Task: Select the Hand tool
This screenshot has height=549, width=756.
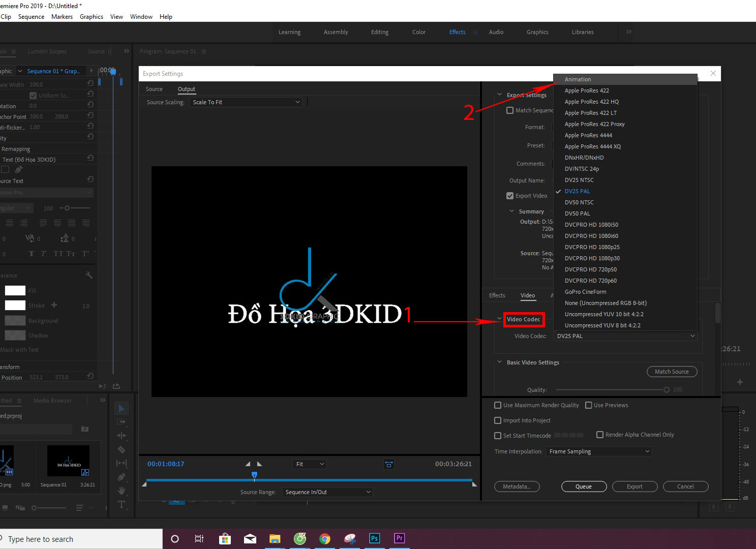Action: tap(121, 491)
